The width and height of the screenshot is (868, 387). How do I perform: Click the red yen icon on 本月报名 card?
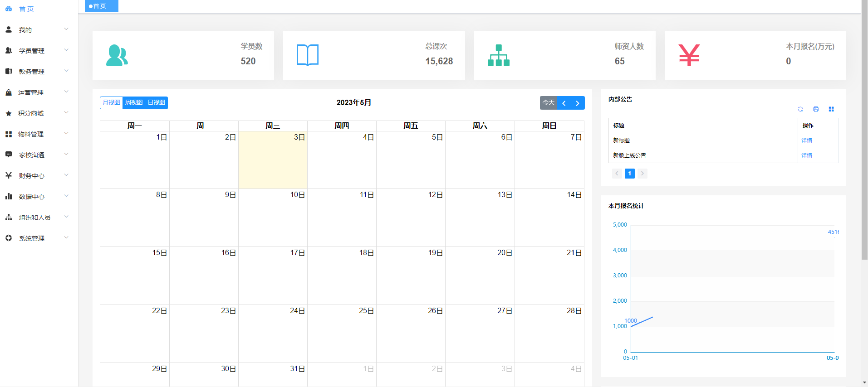(x=689, y=55)
